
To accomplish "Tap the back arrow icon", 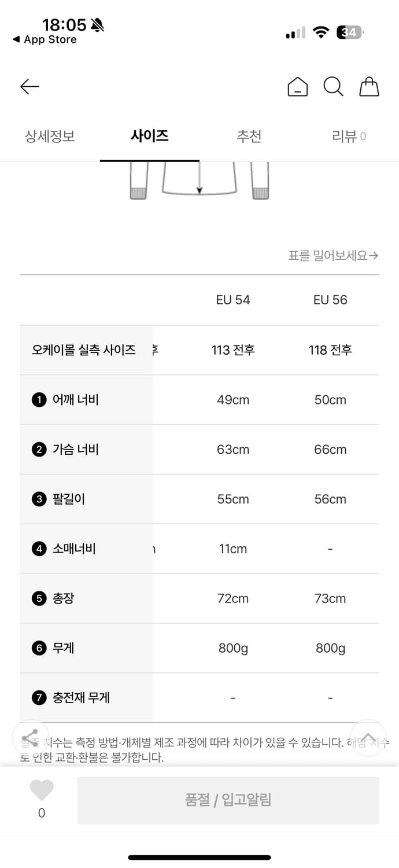I will pyautogui.click(x=29, y=87).
